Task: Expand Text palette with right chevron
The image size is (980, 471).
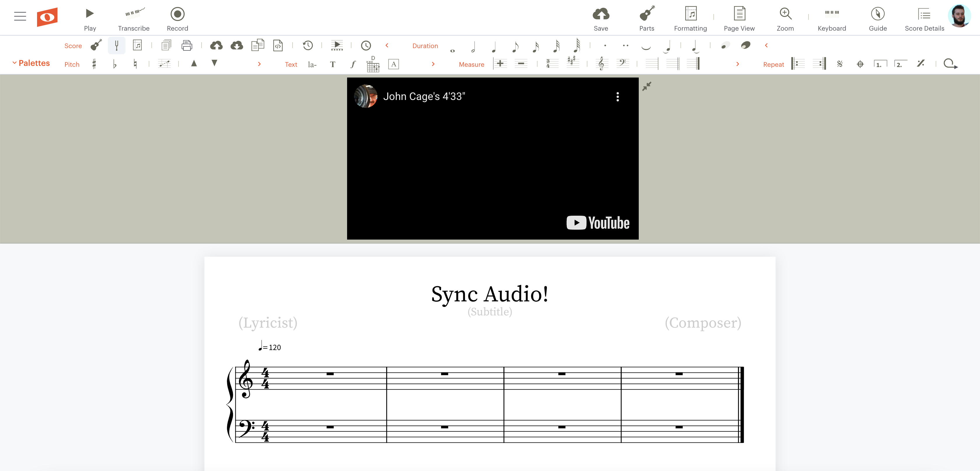Action: [x=433, y=64]
